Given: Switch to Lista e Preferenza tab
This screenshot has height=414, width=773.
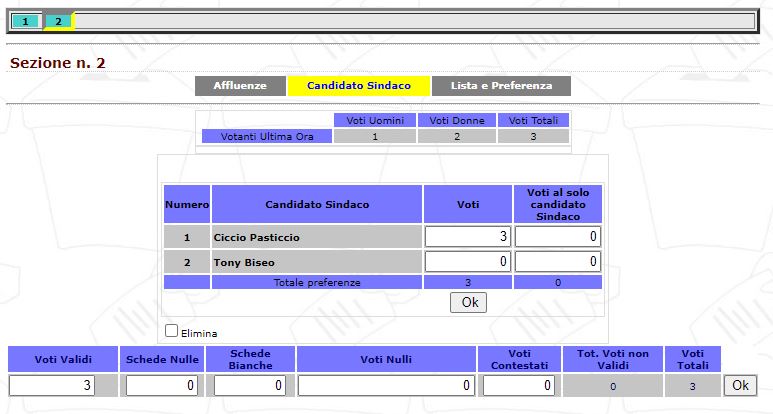Looking at the screenshot, I should (501, 86).
